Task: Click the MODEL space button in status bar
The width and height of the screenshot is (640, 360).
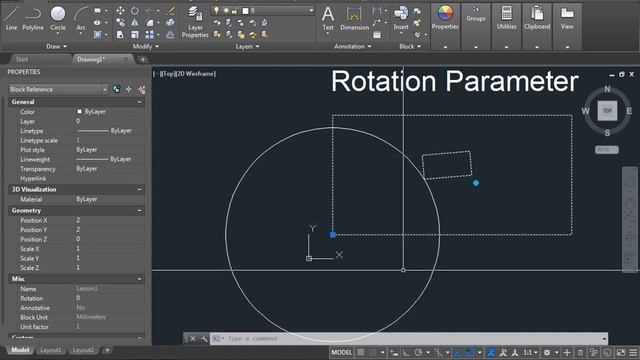Action: (x=342, y=352)
